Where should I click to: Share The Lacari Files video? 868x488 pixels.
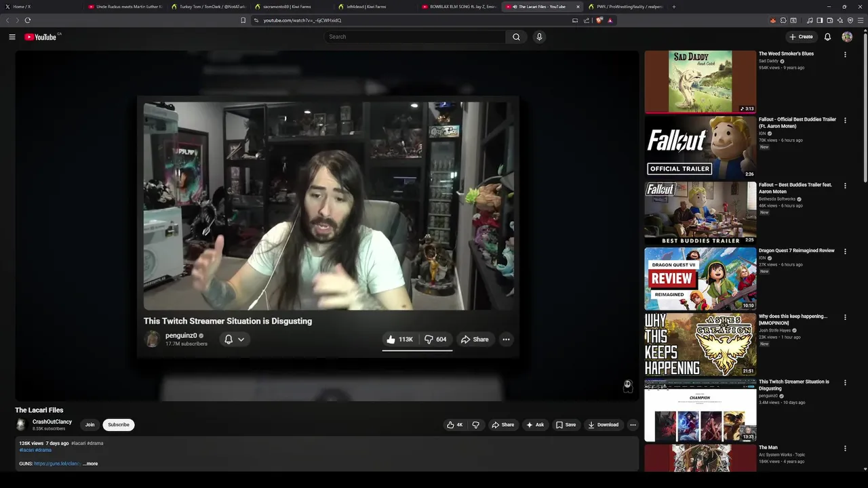[x=502, y=425]
